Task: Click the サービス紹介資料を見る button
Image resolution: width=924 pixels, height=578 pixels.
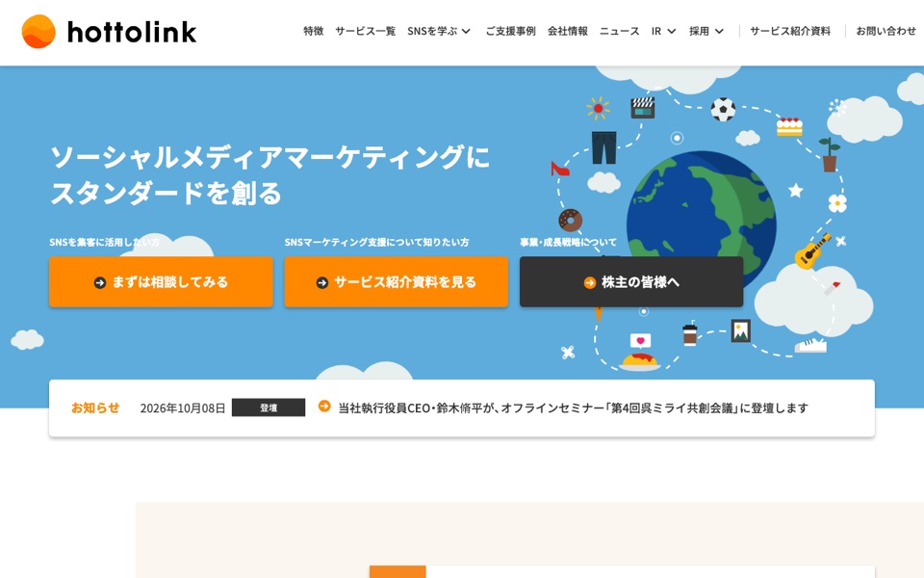Action: (396, 282)
